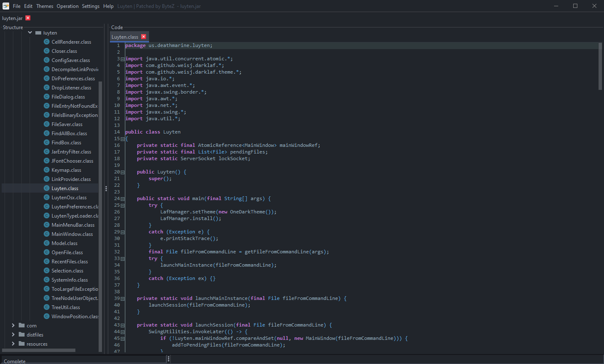Open the Edit menu
Viewport: 604px width, 364px height.
click(28, 6)
